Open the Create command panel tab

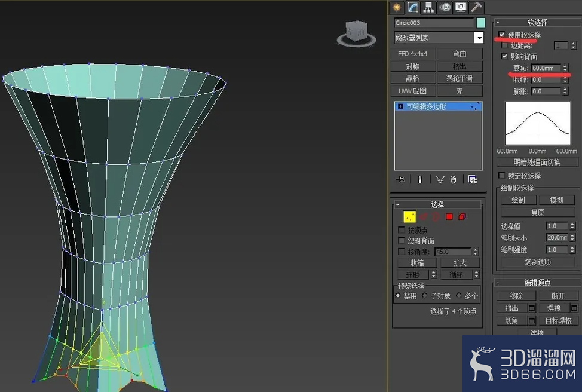(x=397, y=7)
